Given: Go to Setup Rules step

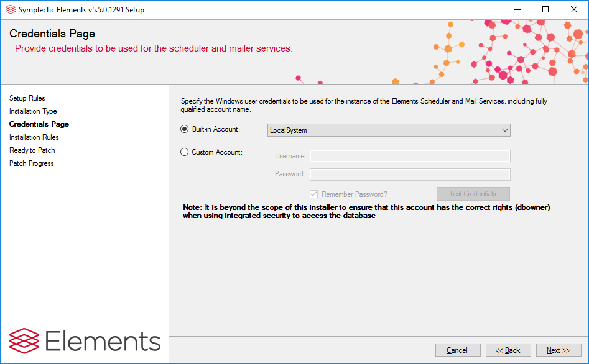Looking at the screenshot, I should point(27,98).
